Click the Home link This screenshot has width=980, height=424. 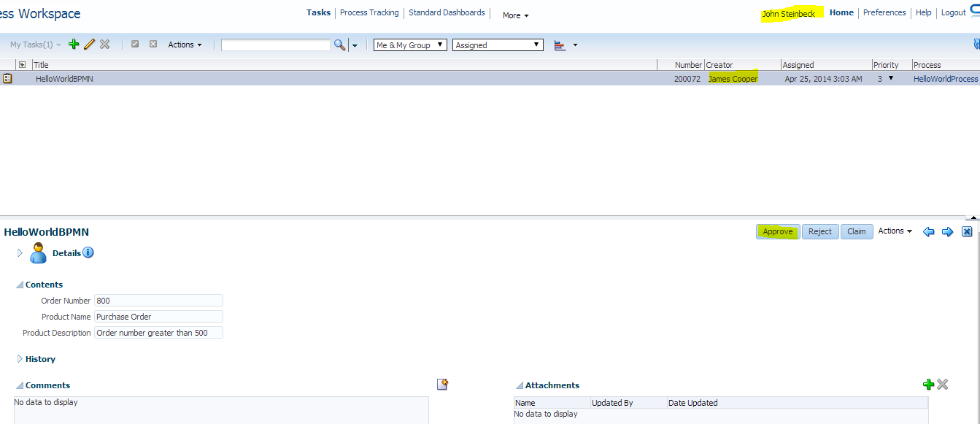[x=841, y=12]
